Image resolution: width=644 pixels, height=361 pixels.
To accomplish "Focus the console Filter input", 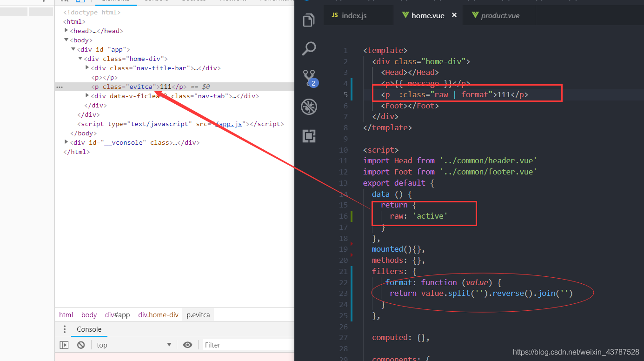I will (248, 345).
